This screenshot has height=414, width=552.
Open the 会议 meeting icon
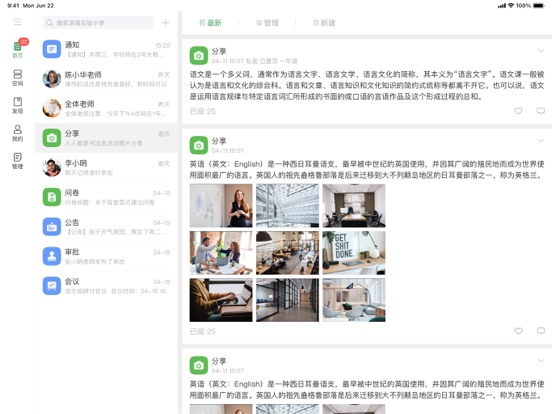[52, 286]
